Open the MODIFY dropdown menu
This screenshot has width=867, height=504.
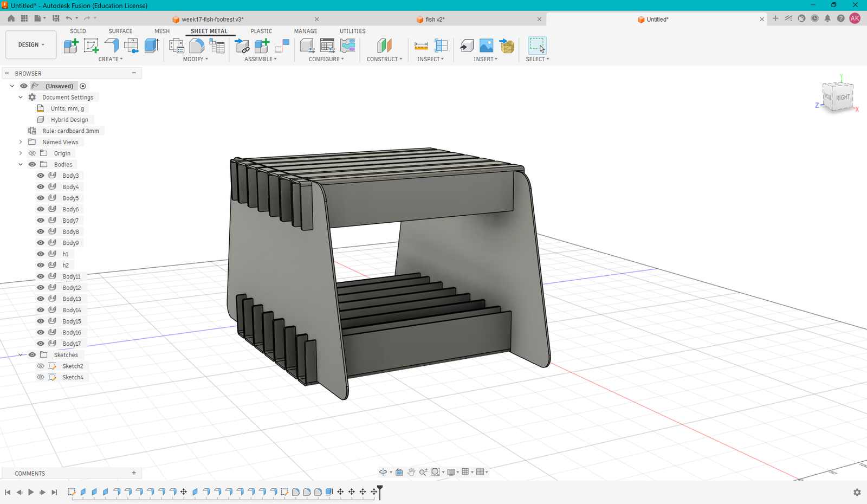(196, 59)
